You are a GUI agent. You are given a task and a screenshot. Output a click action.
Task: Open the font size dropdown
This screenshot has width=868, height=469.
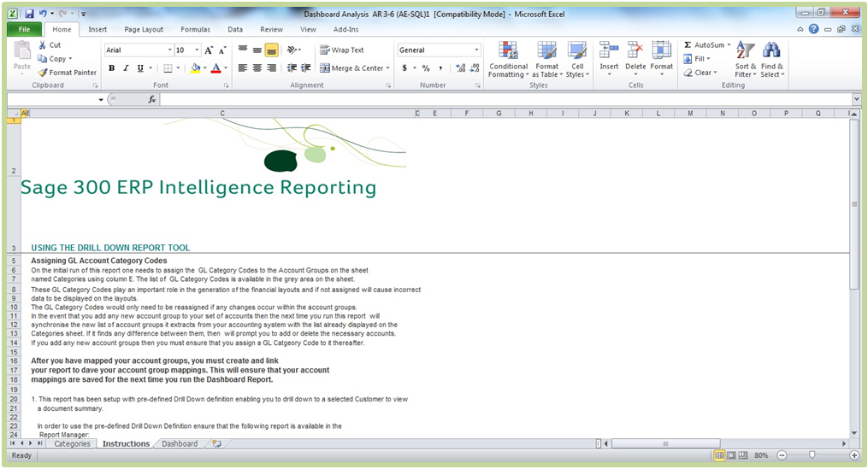coord(197,50)
